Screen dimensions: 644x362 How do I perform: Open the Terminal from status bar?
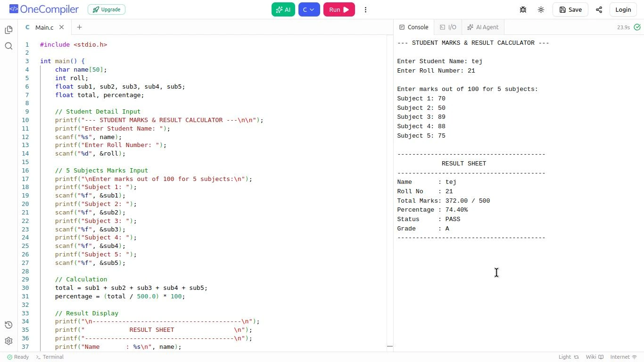click(50, 357)
